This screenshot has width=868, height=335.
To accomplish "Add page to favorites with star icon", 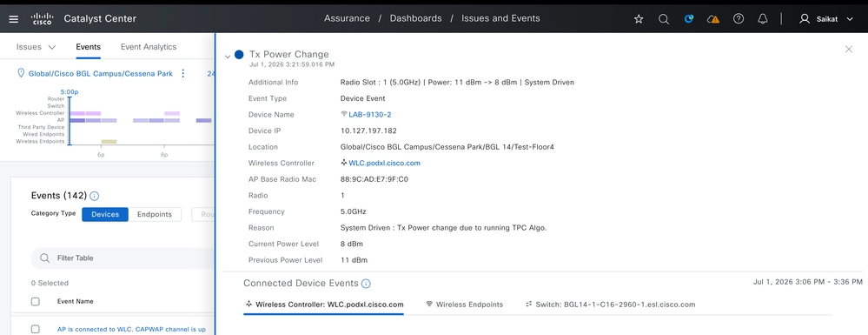I will [639, 19].
